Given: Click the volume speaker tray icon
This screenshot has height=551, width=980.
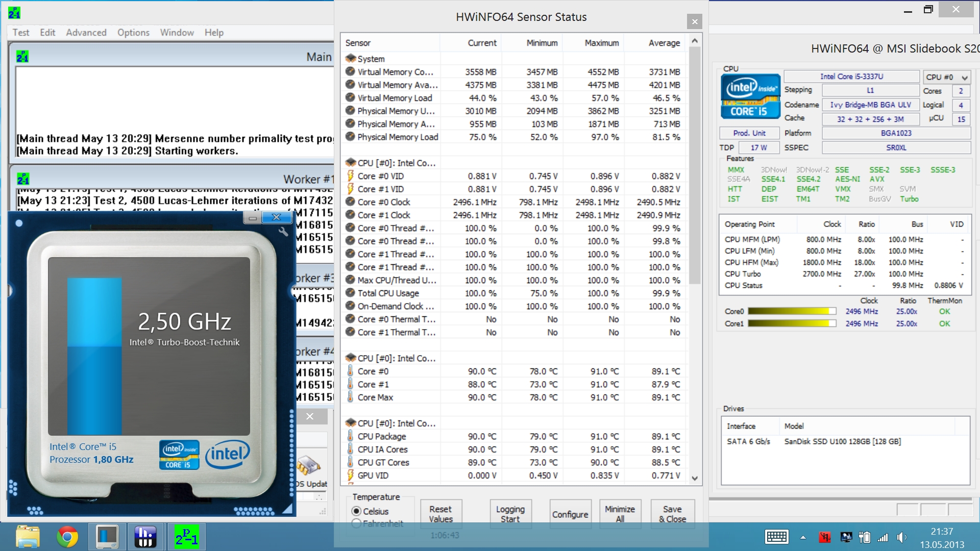Looking at the screenshot, I should (901, 537).
